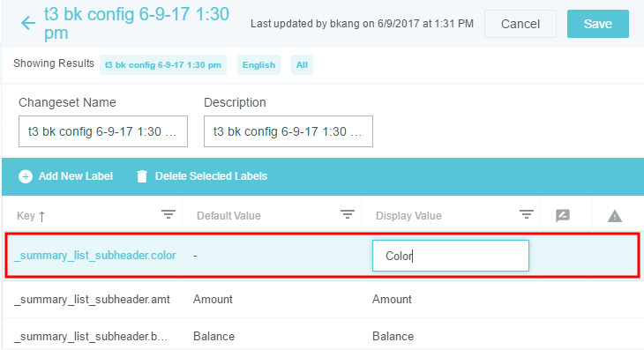Click the English filter chip
This screenshot has height=350, width=644.
point(258,65)
